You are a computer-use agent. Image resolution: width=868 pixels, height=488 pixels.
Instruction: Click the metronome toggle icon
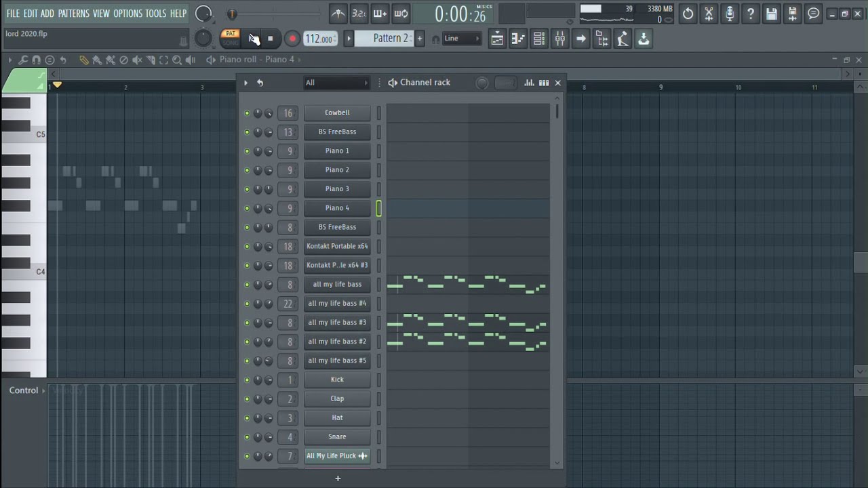click(338, 14)
